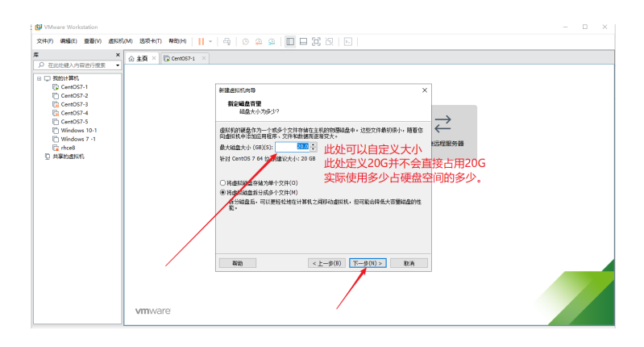Maximize the VMware Workstation window
This screenshot has height=347, width=644.
coord(585,27)
